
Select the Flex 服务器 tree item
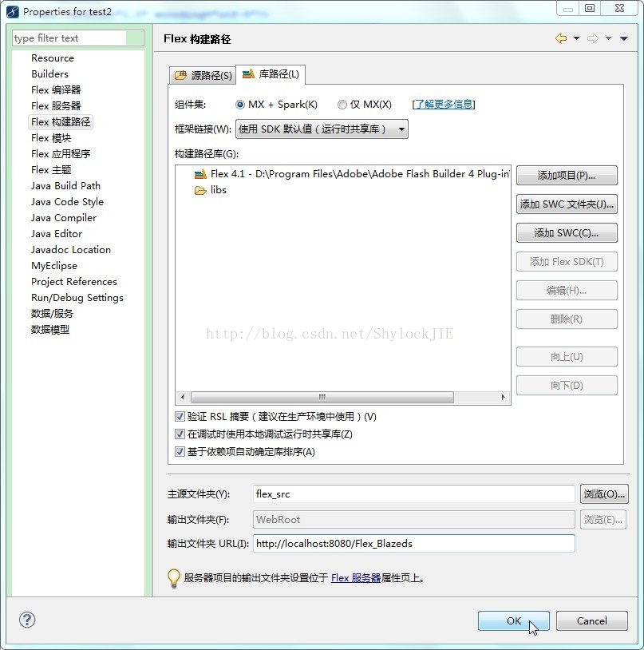pyautogui.click(x=56, y=106)
